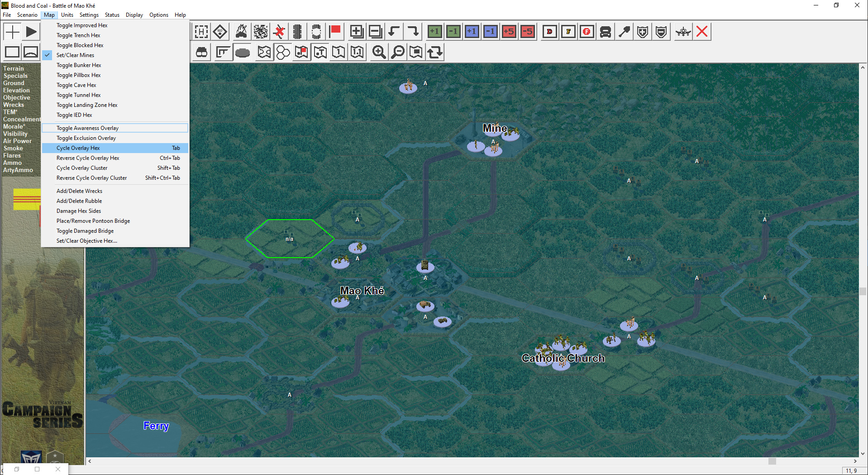Click the truck transport toolbar icon
Image resolution: width=868 pixels, height=475 pixels.
[x=606, y=32]
